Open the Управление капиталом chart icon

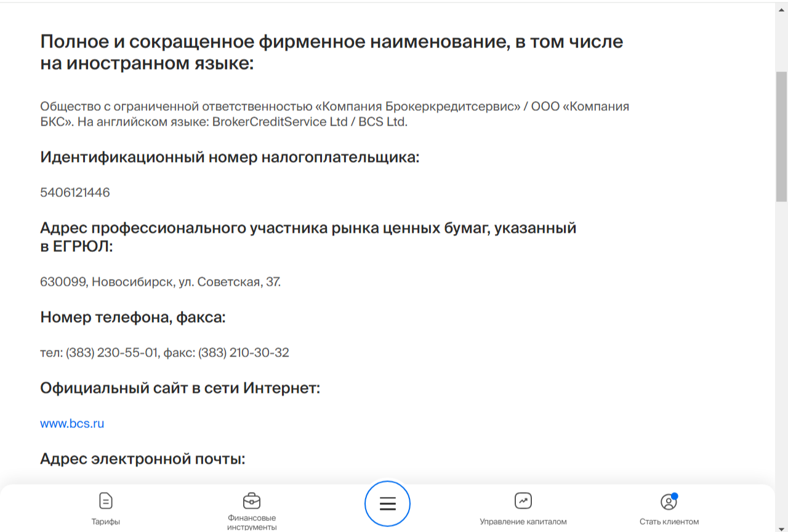pyautogui.click(x=523, y=501)
